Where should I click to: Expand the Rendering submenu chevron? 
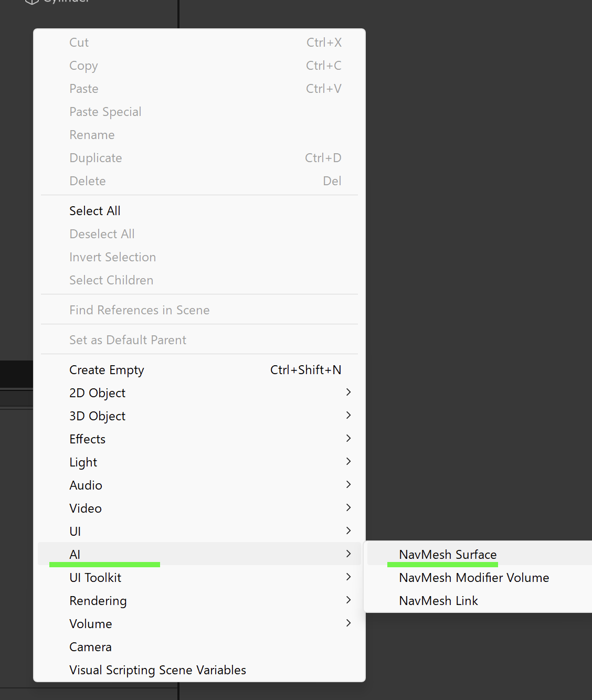point(348,600)
